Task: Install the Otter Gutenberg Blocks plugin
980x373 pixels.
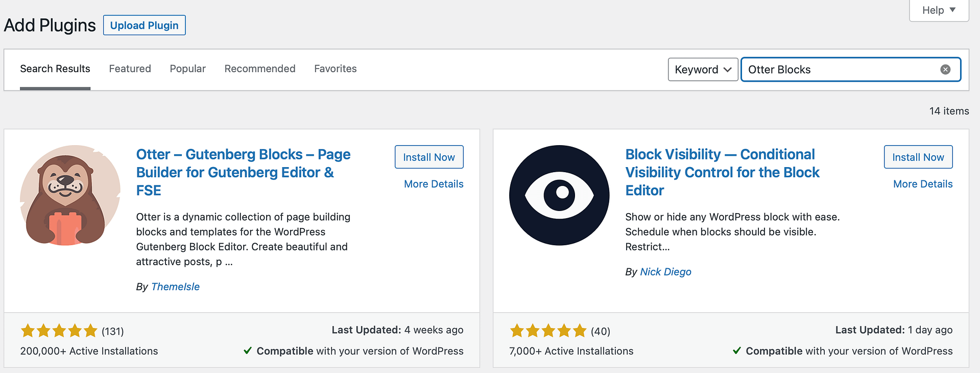Action: point(429,157)
